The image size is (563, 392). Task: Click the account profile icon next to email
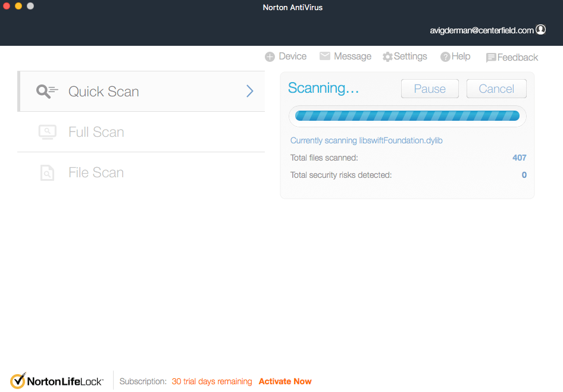(x=541, y=29)
